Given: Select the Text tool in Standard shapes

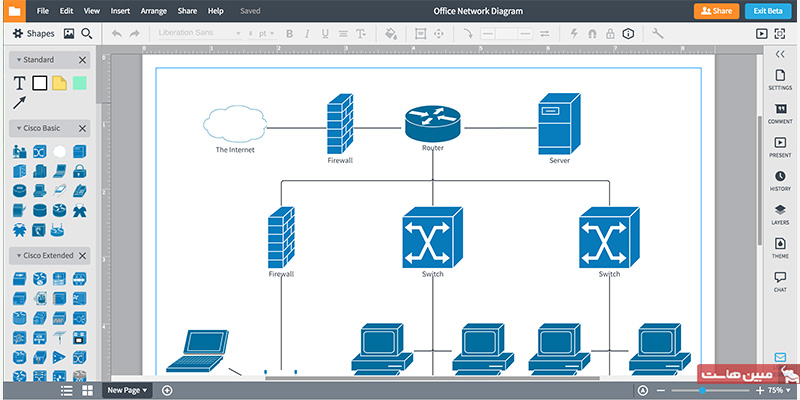Looking at the screenshot, I should pyautogui.click(x=19, y=83).
